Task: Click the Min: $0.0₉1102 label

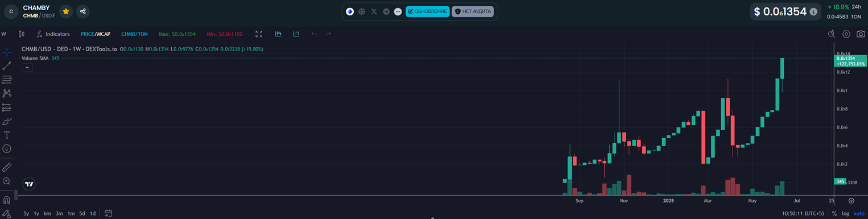Action: [224, 34]
